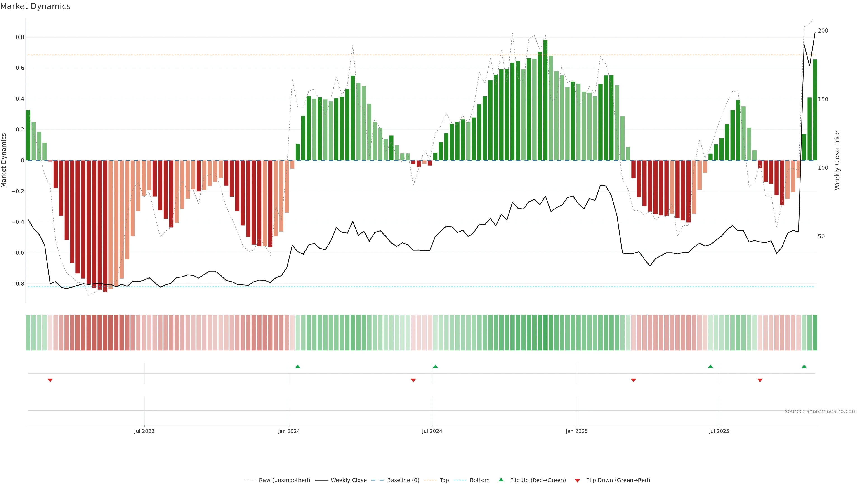Click the source: sharemaestro.com text
The width and height of the screenshot is (868, 488).
821,411
